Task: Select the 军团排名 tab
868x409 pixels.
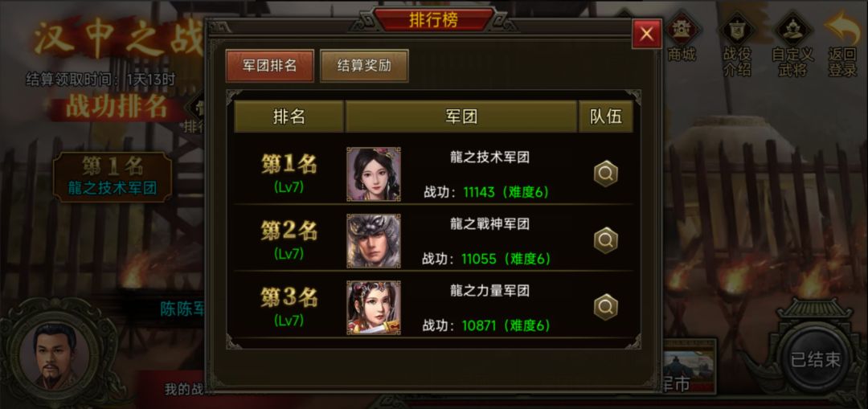Action: point(269,65)
